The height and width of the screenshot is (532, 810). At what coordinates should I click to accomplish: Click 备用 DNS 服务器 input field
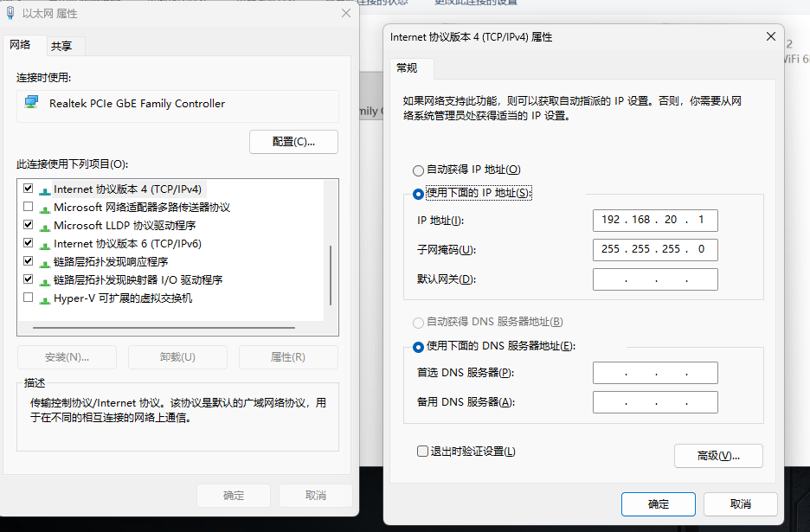pos(655,402)
